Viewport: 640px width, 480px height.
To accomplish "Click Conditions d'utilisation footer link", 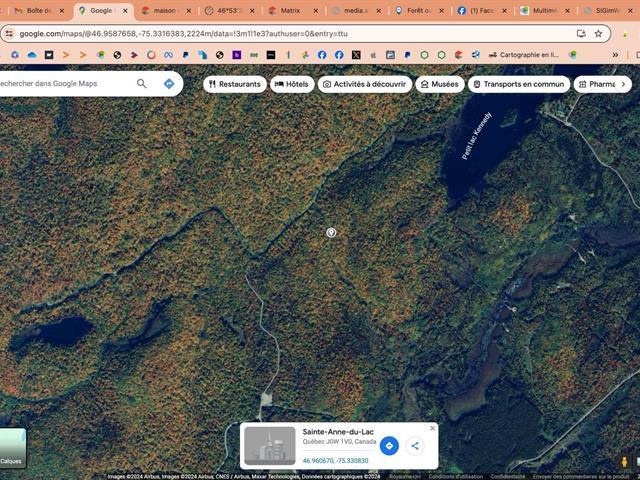I will 456,476.
